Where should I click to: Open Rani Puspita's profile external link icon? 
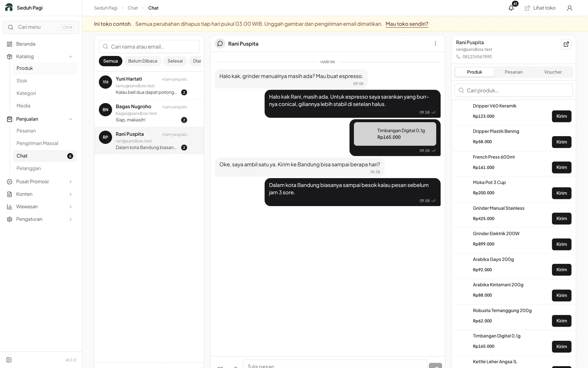566,44
